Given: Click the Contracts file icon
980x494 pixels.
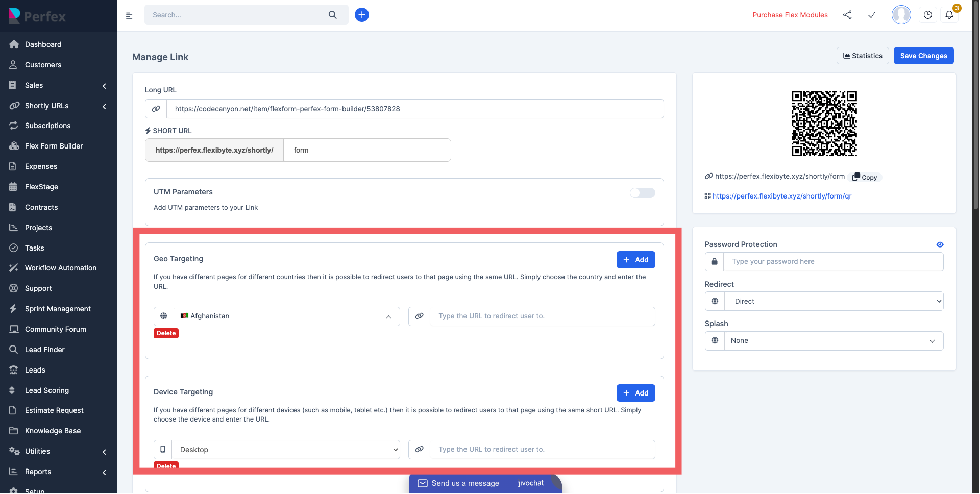Looking at the screenshot, I should (x=13, y=207).
